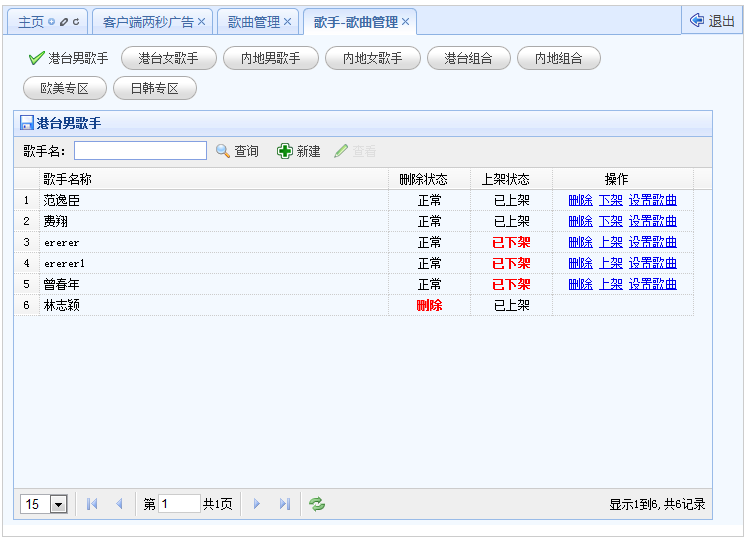Click the 退出 logout button
752x545 pixels.
coord(712,21)
